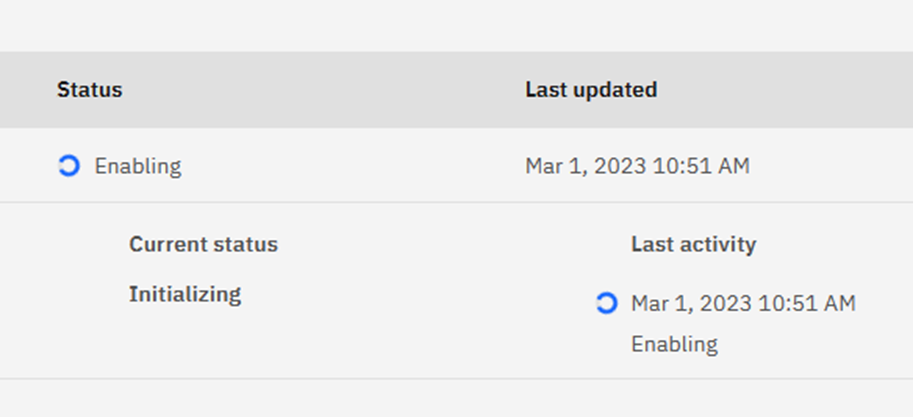Select the Initializing status value
The image size is (913, 417).
point(185,294)
